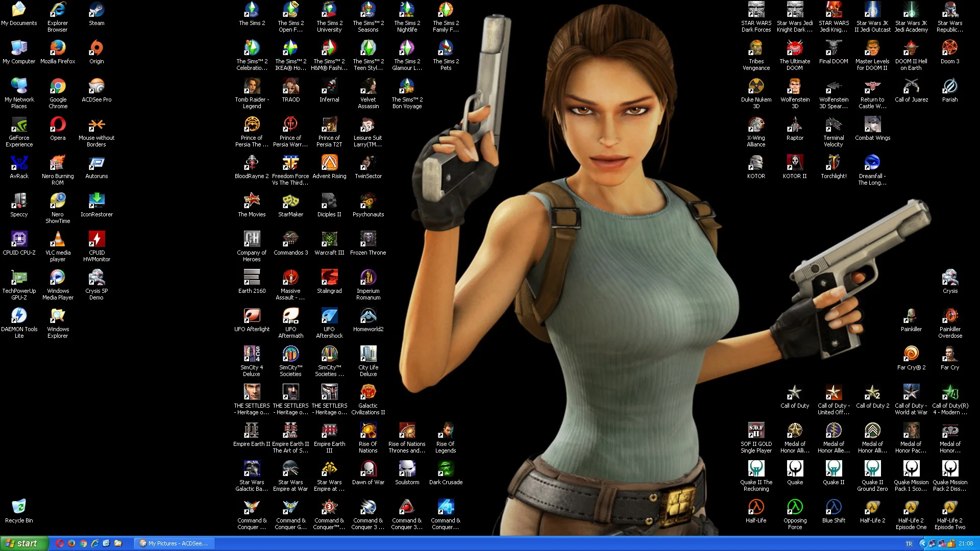Screen dimensions: 980x551
Task: Click the Earth 2160 shortcut
Action: [252, 282]
